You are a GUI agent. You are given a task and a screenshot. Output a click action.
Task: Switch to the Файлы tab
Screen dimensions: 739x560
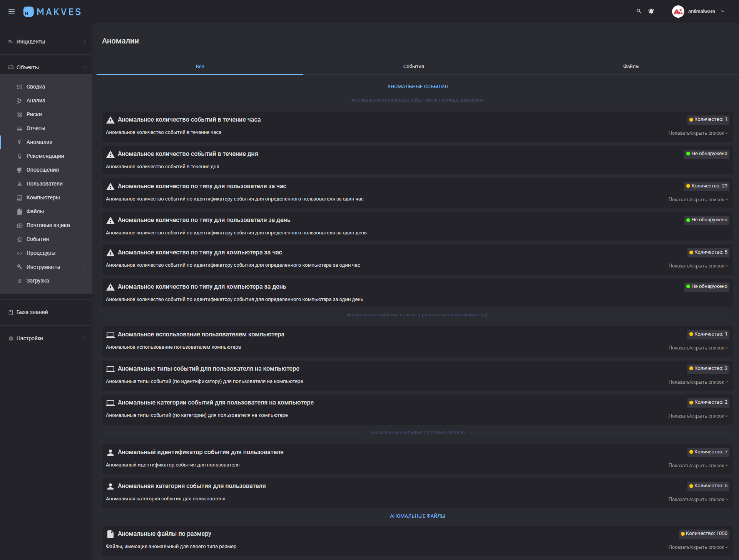coord(631,67)
